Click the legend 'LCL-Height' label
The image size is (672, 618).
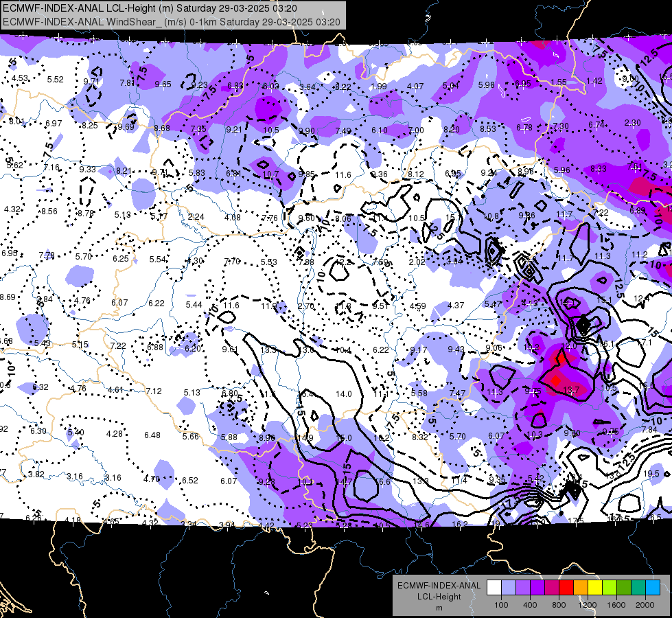pos(439,597)
